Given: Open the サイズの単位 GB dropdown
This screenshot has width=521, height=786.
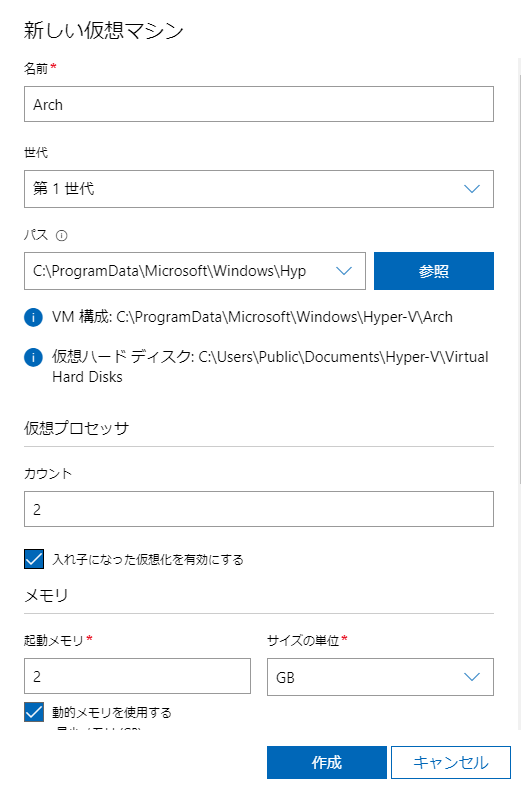Looking at the screenshot, I should 380,677.
